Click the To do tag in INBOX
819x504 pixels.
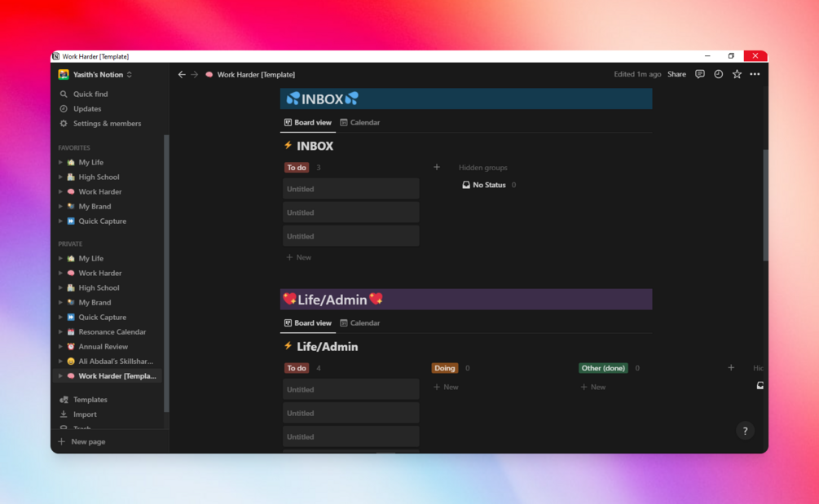click(x=296, y=168)
